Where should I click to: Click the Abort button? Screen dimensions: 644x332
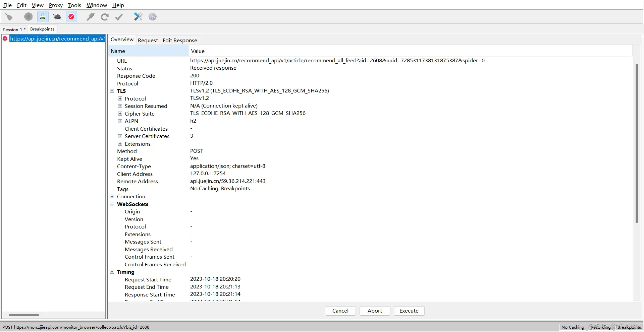375,311
